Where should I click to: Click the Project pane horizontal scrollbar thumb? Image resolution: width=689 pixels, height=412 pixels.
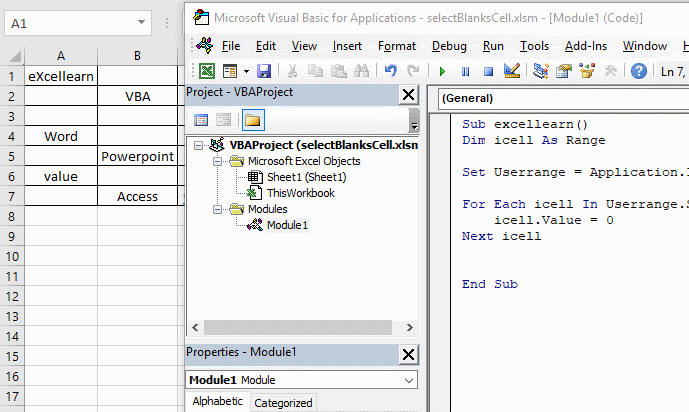coord(298,327)
